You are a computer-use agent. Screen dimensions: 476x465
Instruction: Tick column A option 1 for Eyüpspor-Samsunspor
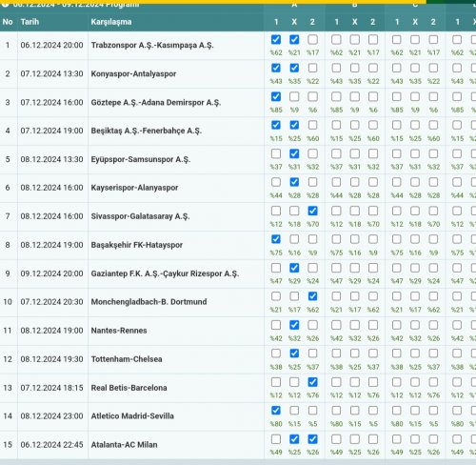(x=276, y=153)
